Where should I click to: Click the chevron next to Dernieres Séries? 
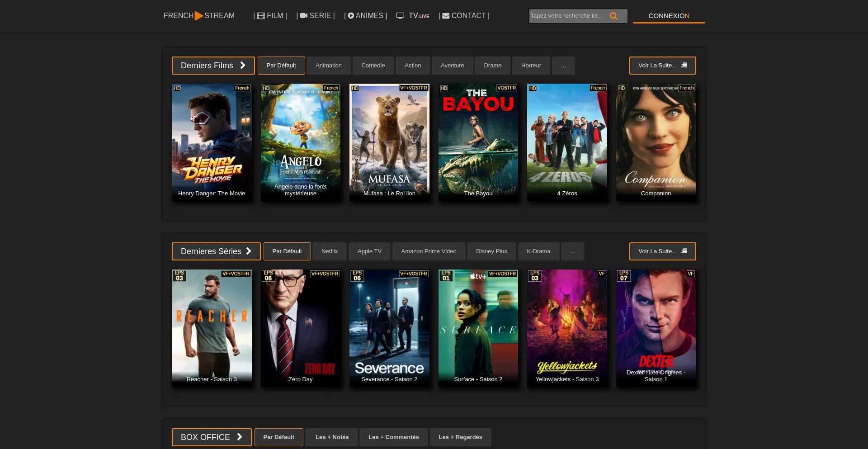[249, 251]
